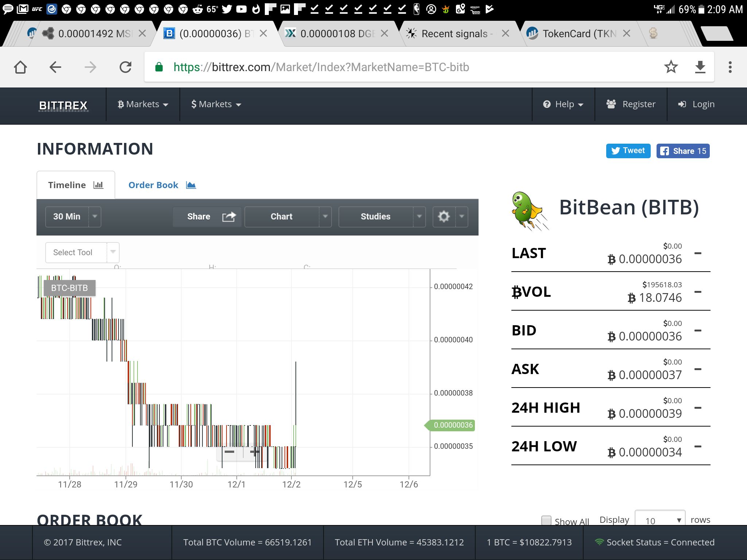Tap the messaging bubble icon in status bar
The image size is (747, 560).
[x=8, y=9]
